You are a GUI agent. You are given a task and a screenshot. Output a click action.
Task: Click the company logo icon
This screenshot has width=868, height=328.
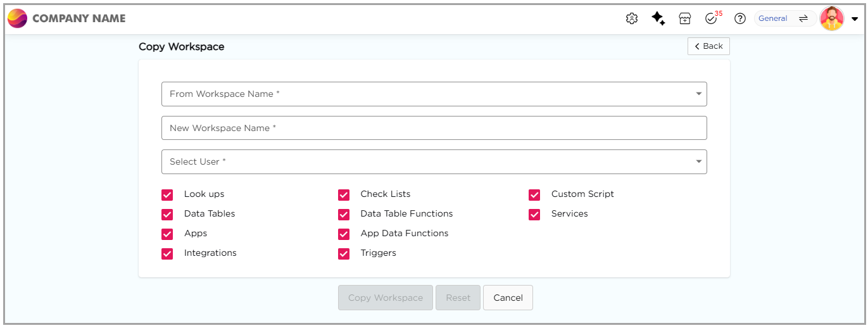17,18
